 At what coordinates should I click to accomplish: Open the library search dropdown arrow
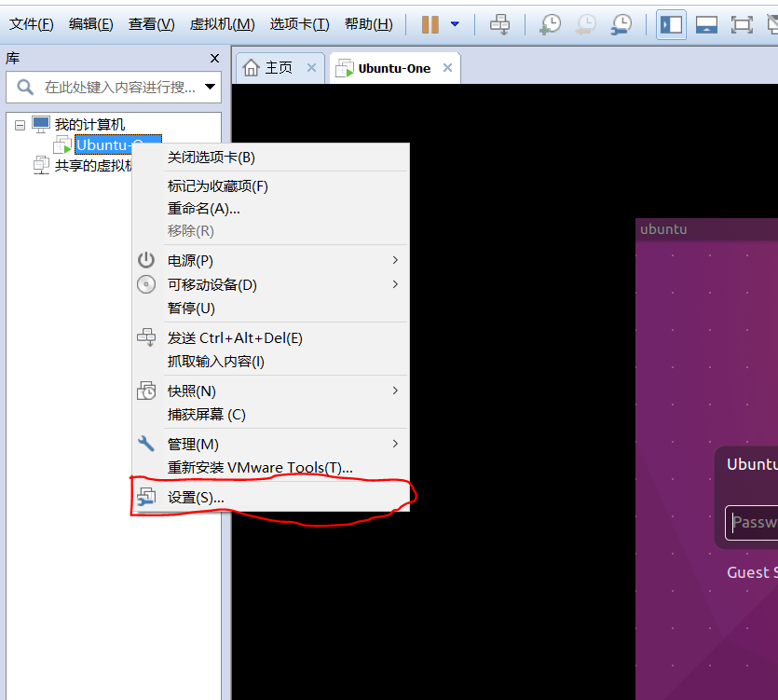[210, 87]
